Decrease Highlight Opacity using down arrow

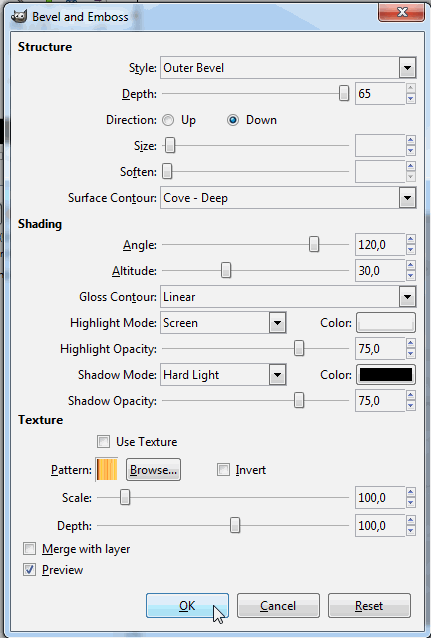point(411,354)
